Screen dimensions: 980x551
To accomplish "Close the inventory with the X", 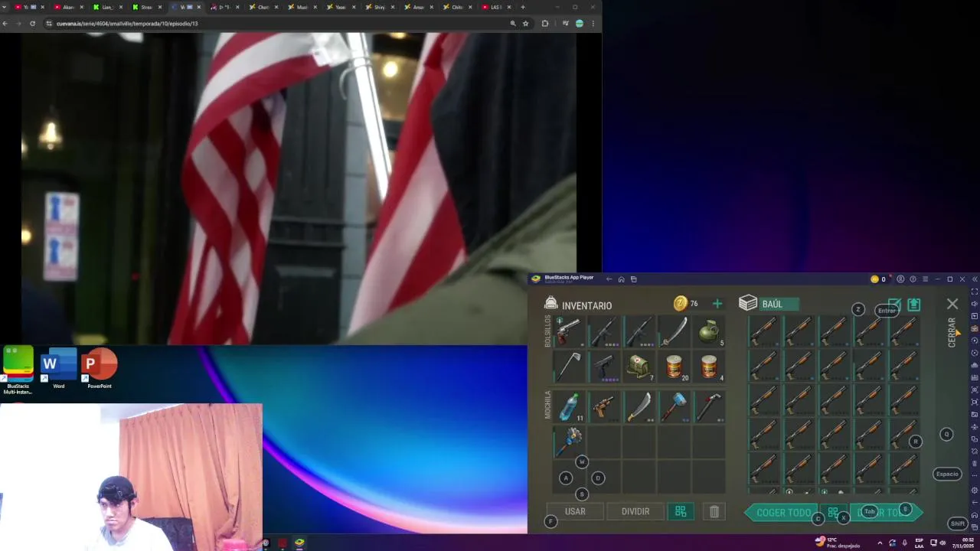I will [x=952, y=304].
